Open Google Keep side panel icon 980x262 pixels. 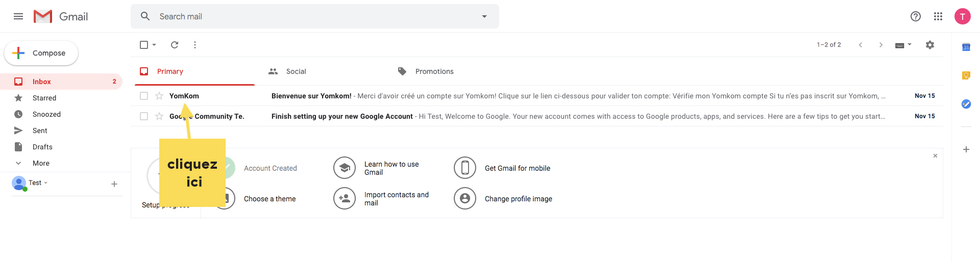tap(966, 75)
